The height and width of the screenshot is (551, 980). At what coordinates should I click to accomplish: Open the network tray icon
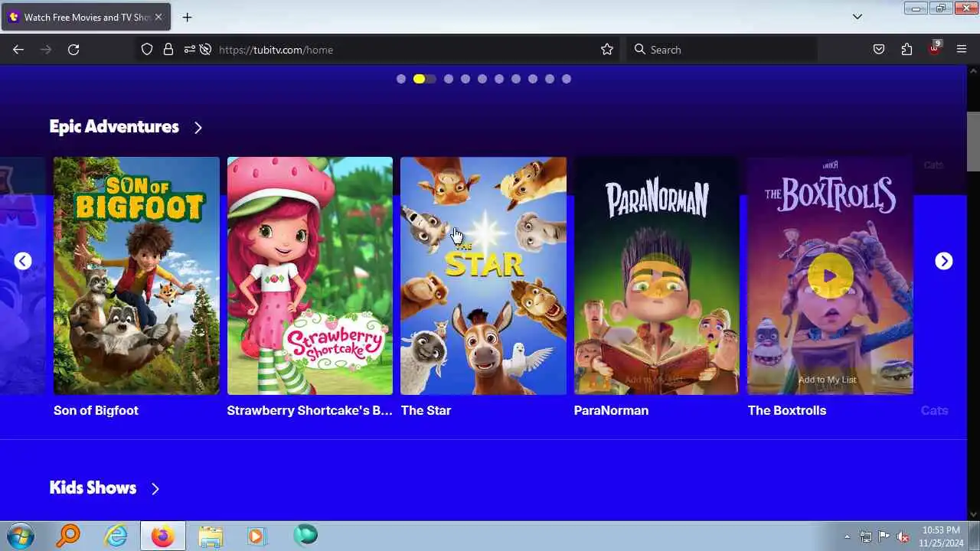(x=866, y=536)
